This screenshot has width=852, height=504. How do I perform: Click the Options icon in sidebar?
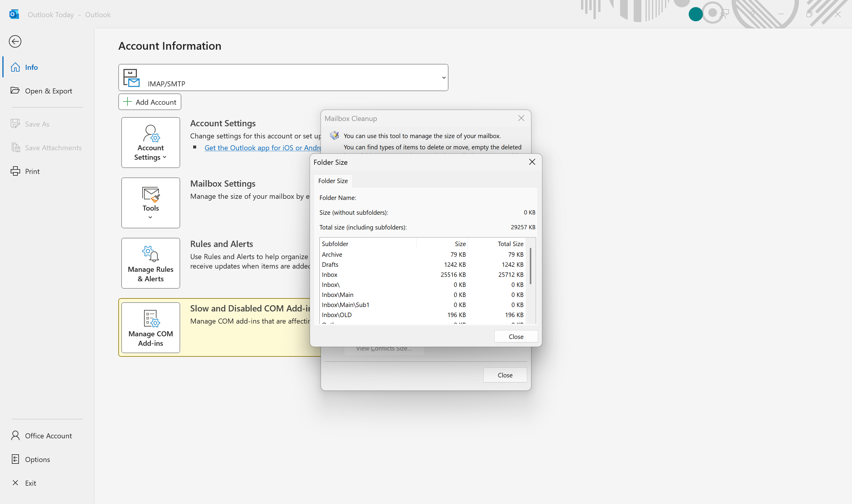[x=15, y=459]
